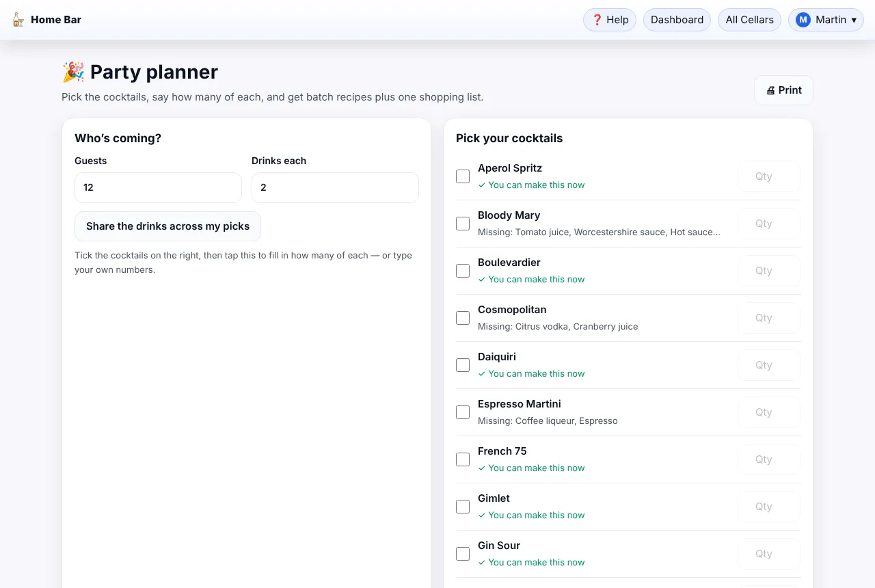The width and height of the screenshot is (875, 588).
Task: Check the Cosmopolitan cocktail box
Action: [x=463, y=318]
